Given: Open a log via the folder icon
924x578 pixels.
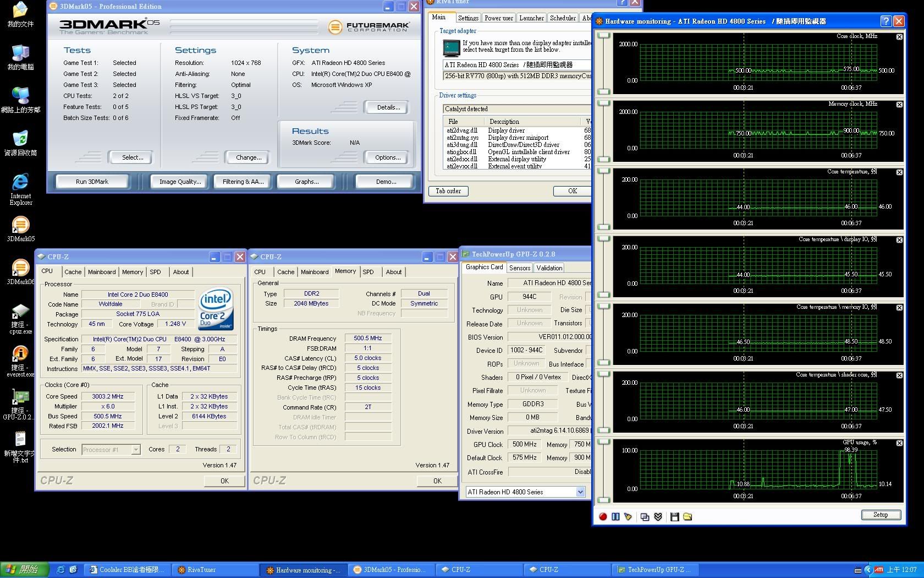Looking at the screenshot, I should coord(687,516).
